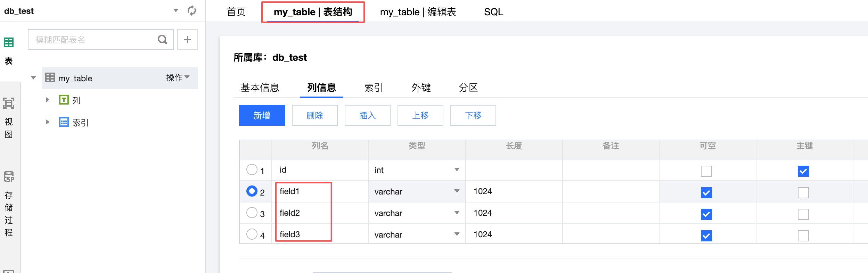Expand the 列 node in the tree
The image size is (868, 273).
coord(48,100)
